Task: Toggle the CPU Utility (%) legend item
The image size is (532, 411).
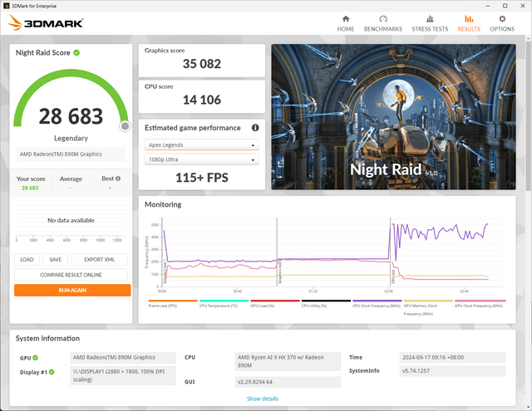Action: 326,304
